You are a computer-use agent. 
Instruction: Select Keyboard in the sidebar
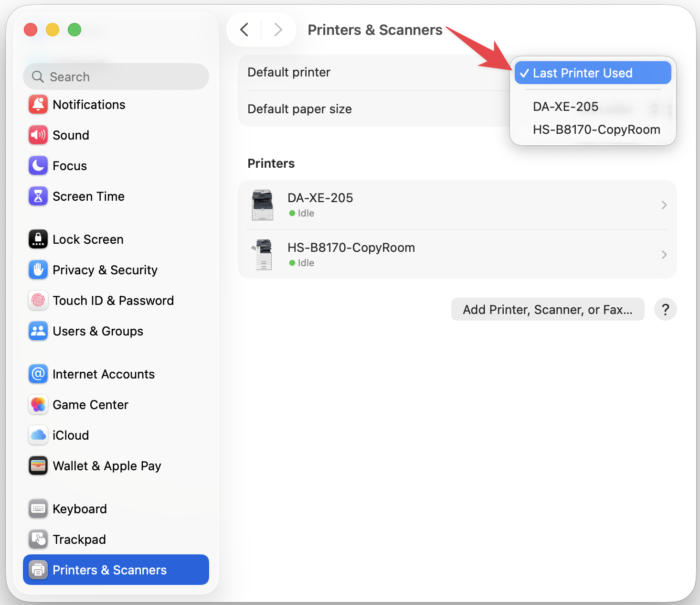[x=80, y=509]
